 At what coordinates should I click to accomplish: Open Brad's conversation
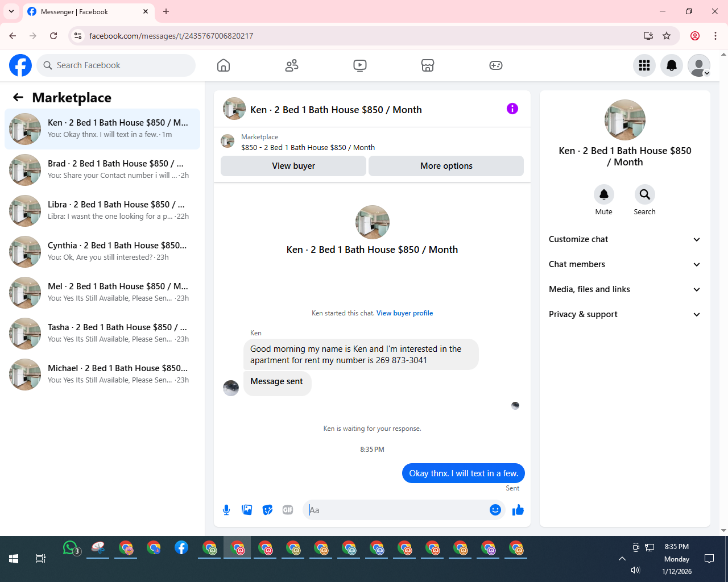coord(102,170)
